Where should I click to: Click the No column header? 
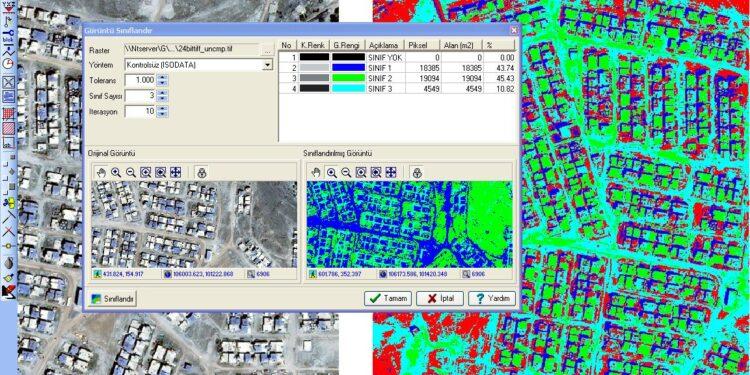(287, 45)
